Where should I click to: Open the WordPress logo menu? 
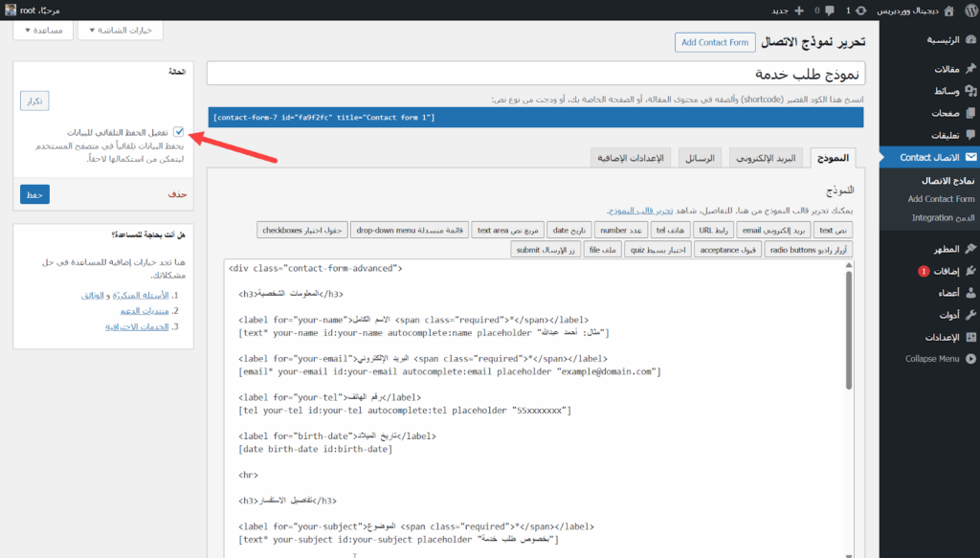click(970, 10)
